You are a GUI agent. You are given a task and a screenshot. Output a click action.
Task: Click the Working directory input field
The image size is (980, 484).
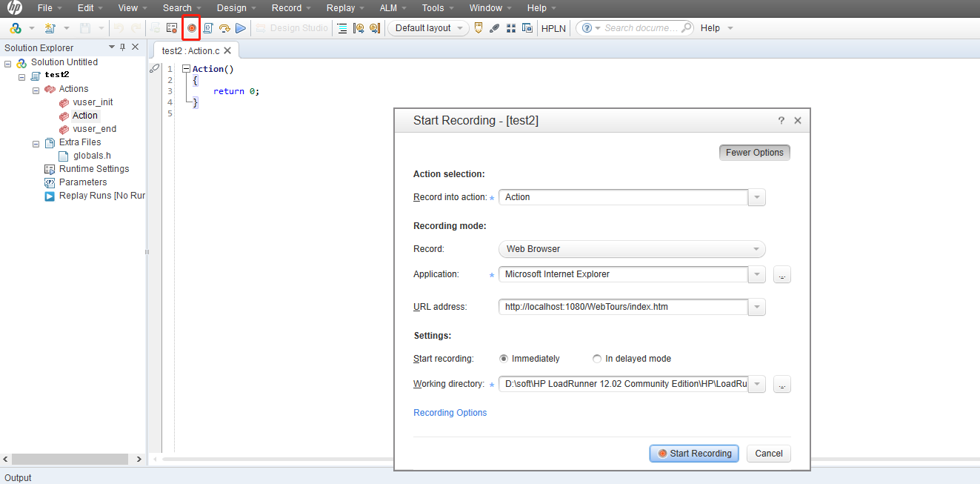[624, 384]
